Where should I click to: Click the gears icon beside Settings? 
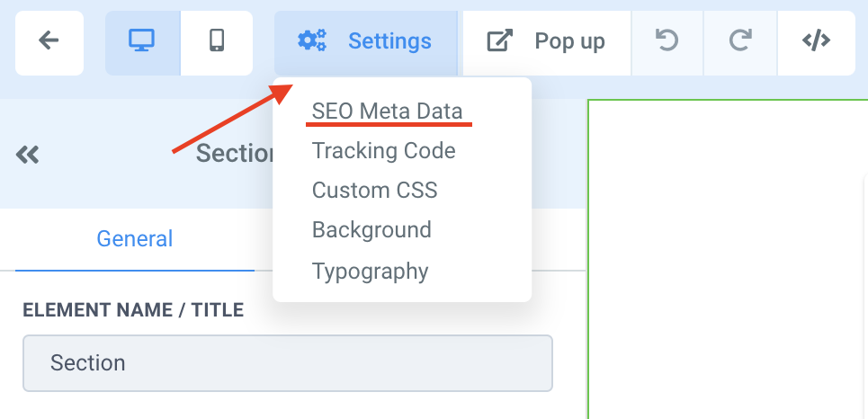tap(312, 40)
